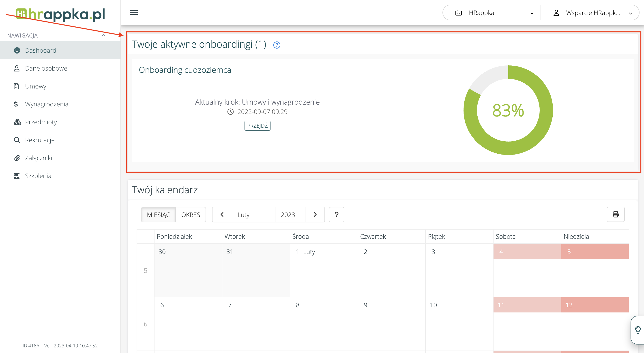Screen dimensions: 644x353
Task: Click the hrappka.pl logo
Action: click(60, 14)
